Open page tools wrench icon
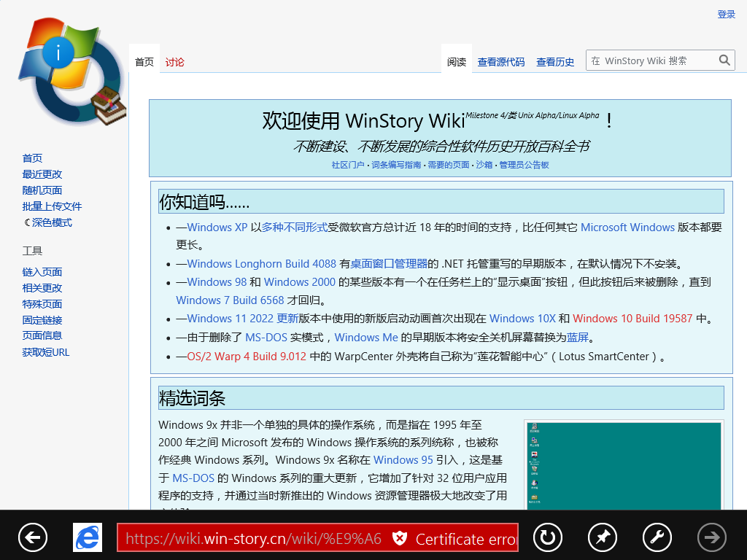The width and height of the screenshot is (747, 560). [657, 537]
